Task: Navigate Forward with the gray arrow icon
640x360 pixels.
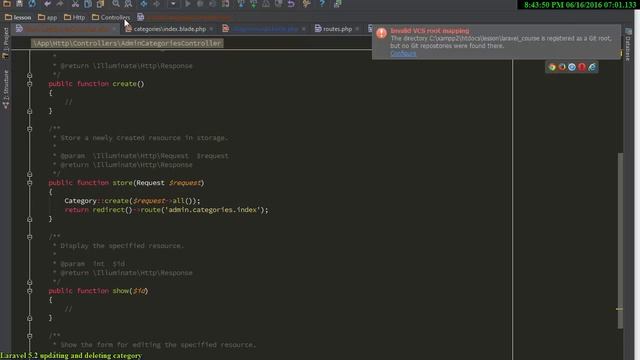Action: [x=156, y=4]
